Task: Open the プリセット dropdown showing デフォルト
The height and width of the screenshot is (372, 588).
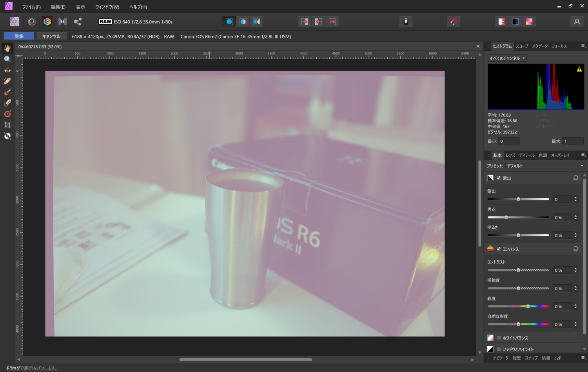Action: pyautogui.click(x=544, y=165)
